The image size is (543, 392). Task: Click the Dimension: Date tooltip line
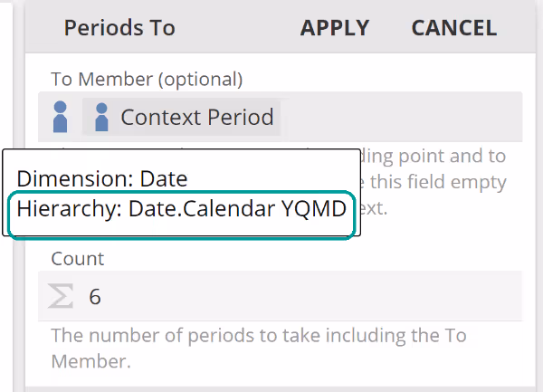pos(102,177)
